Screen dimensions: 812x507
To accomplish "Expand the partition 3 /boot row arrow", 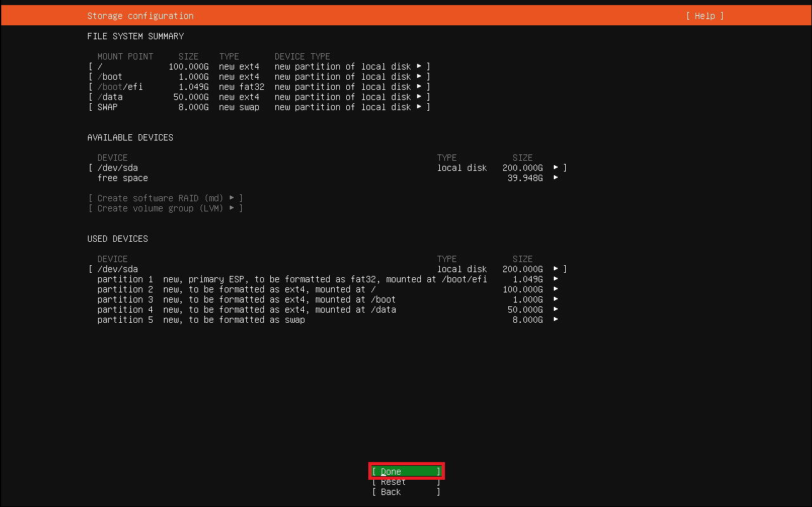I will point(556,299).
